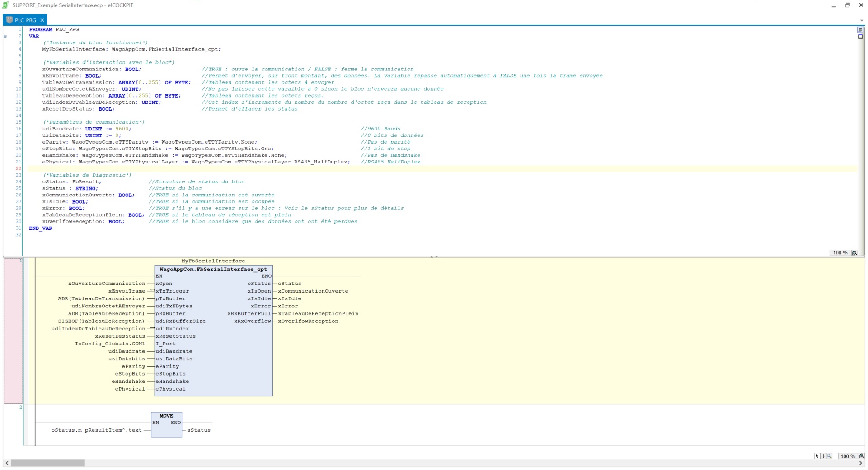The image size is (868, 470).
Task: Activate the pan move tool
Action: [823, 456]
